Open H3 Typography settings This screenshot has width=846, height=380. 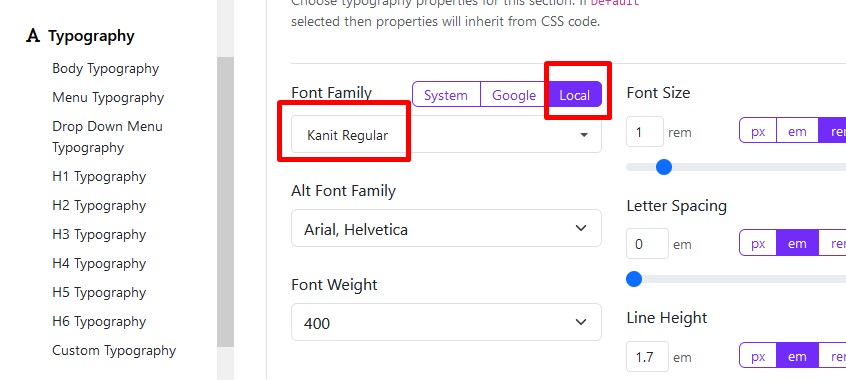pyautogui.click(x=99, y=235)
